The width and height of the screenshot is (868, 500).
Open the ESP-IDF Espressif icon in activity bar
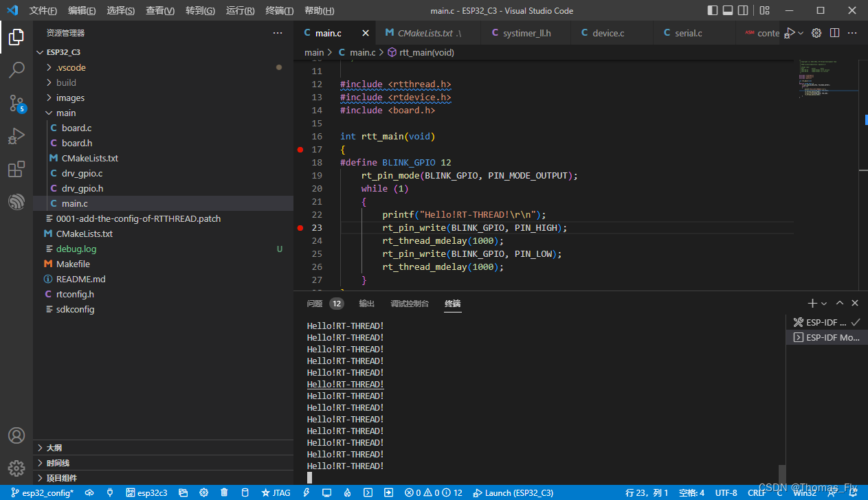click(16, 202)
